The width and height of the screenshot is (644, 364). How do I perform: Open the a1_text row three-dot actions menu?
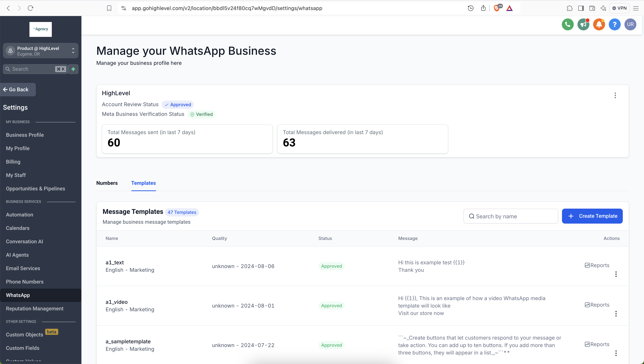(616, 274)
